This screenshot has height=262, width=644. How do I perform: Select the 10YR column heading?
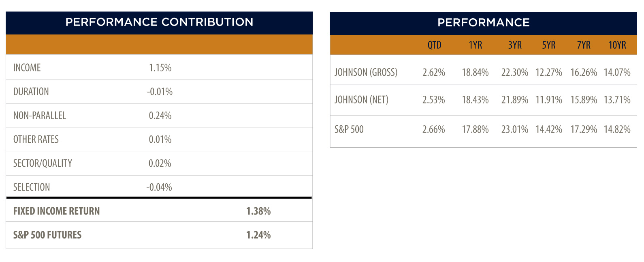coord(617,45)
